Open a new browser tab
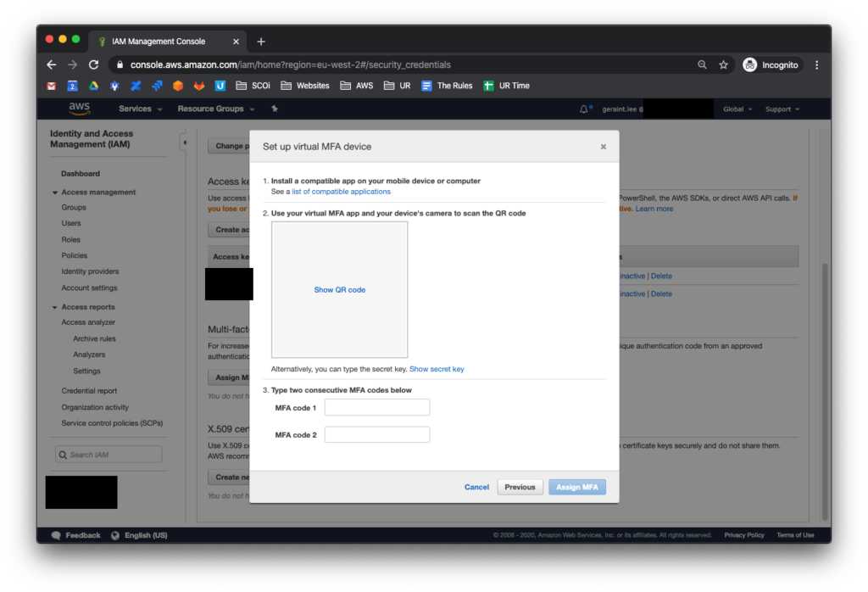Viewport: 868px width, 592px height. coord(261,42)
